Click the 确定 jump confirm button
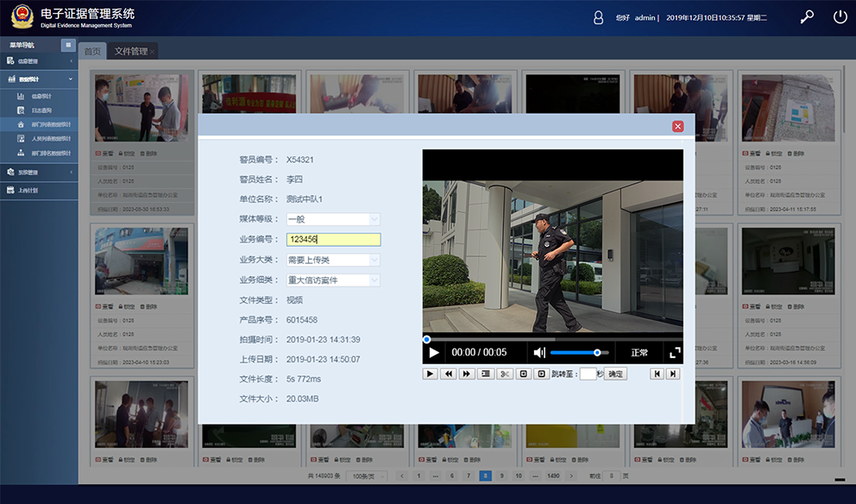This screenshot has width=856, height=504. click(615, 374)
